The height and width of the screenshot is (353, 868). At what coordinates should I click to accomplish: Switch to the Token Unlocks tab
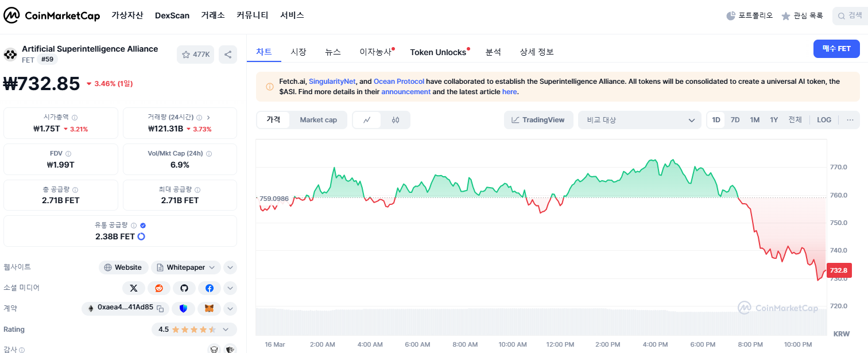point(438,52)
